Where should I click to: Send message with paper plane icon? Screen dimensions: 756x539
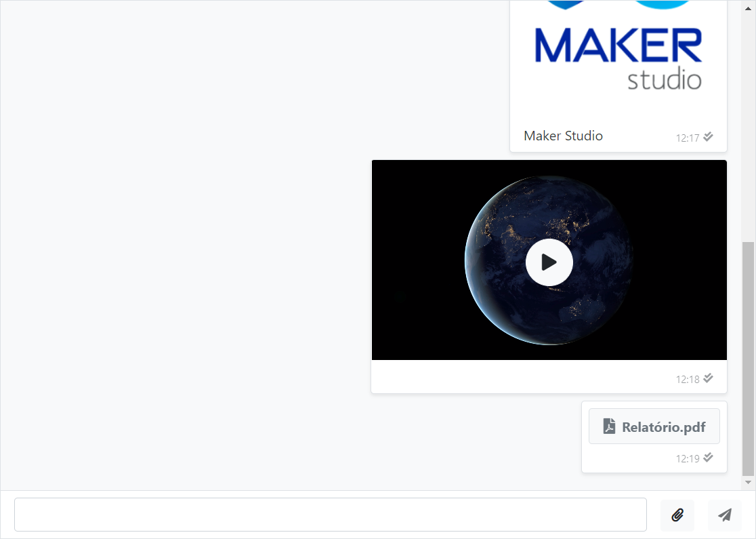click(725, 515)
